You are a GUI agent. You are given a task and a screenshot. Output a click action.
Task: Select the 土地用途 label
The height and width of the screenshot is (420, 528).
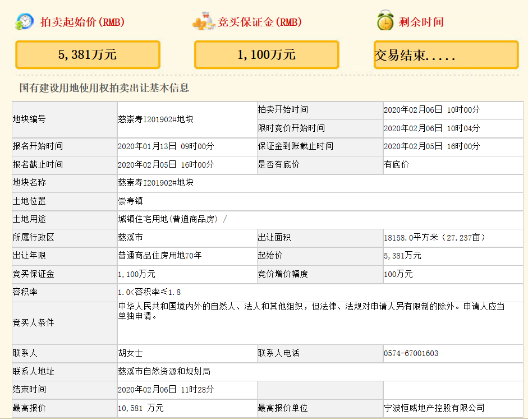[29, 219]
